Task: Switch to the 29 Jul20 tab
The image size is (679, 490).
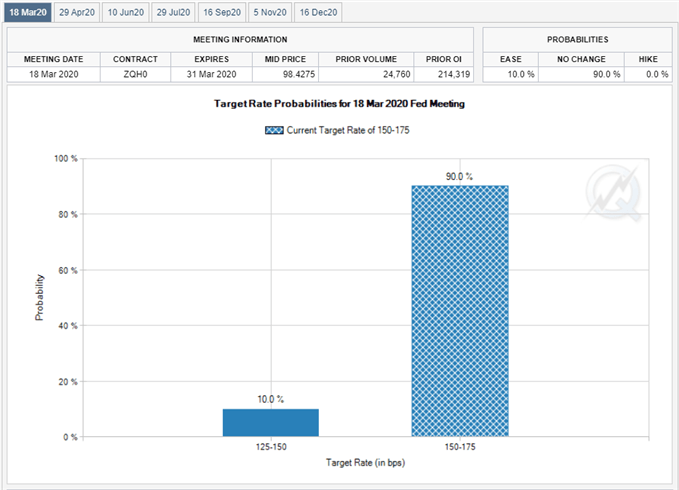Action: pos(173,12)
